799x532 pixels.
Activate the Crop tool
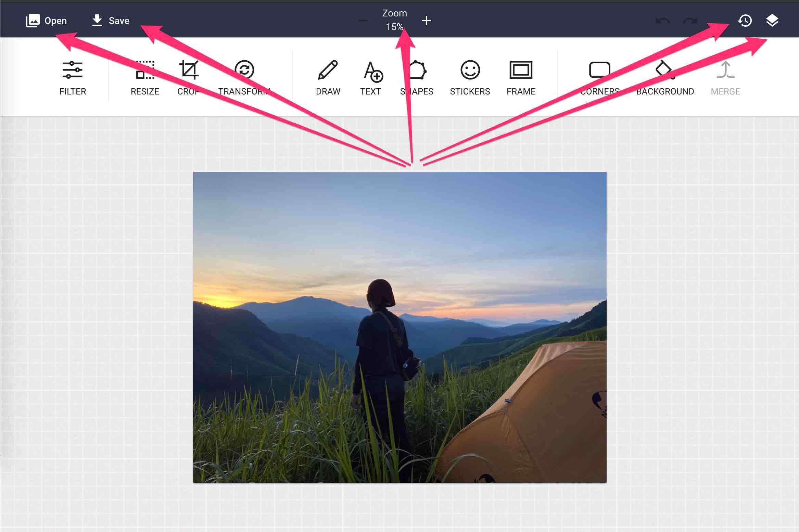coord(189,78)
